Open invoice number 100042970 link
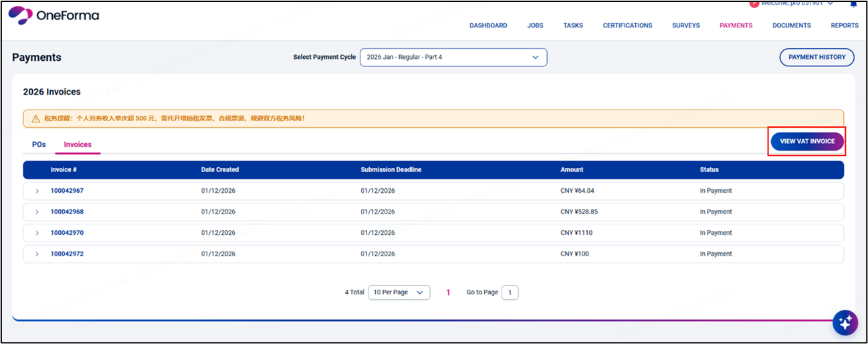Image resolution: width=868 pixels, height=344 pixels. [67, 233]
